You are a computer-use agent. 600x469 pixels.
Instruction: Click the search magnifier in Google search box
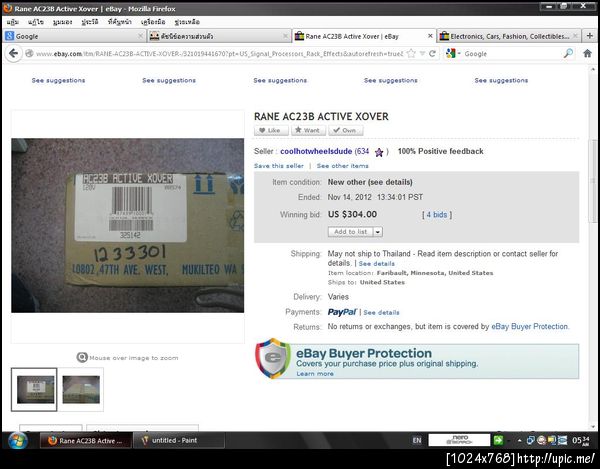pyautogui.click(x=569, y=54)
